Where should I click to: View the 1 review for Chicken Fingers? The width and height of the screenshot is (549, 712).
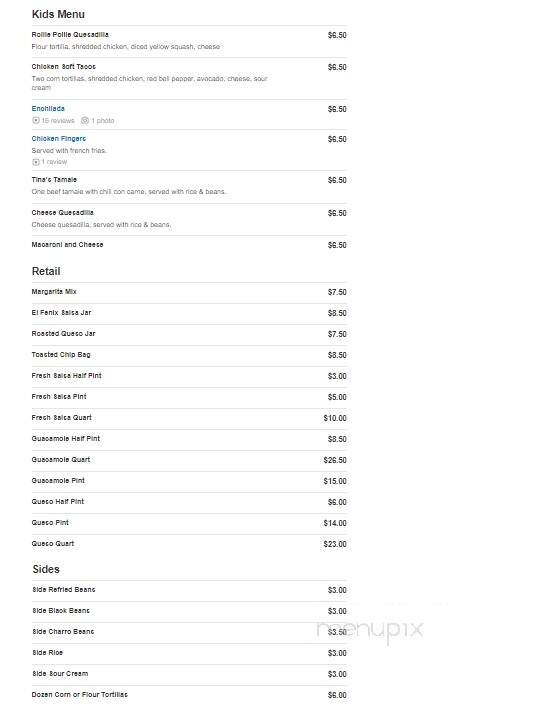(54, 162)
